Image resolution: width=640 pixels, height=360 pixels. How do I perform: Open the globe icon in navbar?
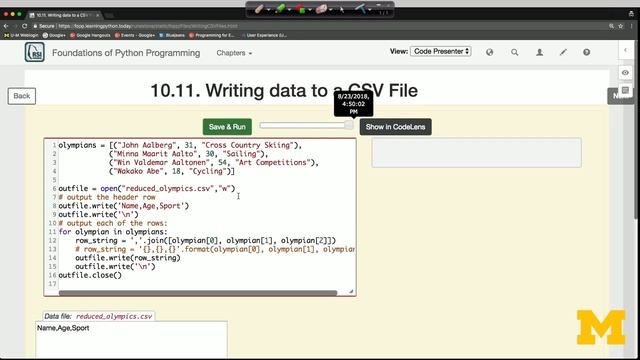pos(489,52)
